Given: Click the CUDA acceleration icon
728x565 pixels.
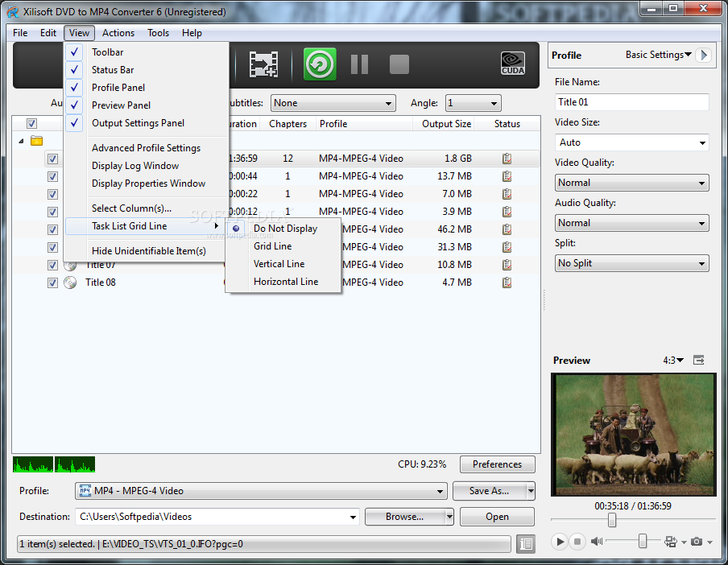Looking at the screenshot, I should (513, 64).
